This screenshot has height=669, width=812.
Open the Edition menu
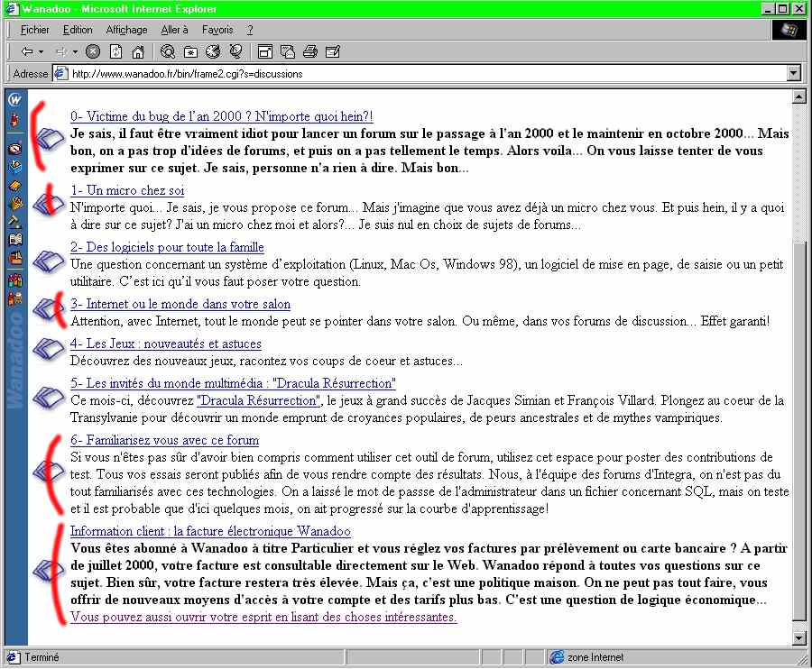click(x=78, y=30)
